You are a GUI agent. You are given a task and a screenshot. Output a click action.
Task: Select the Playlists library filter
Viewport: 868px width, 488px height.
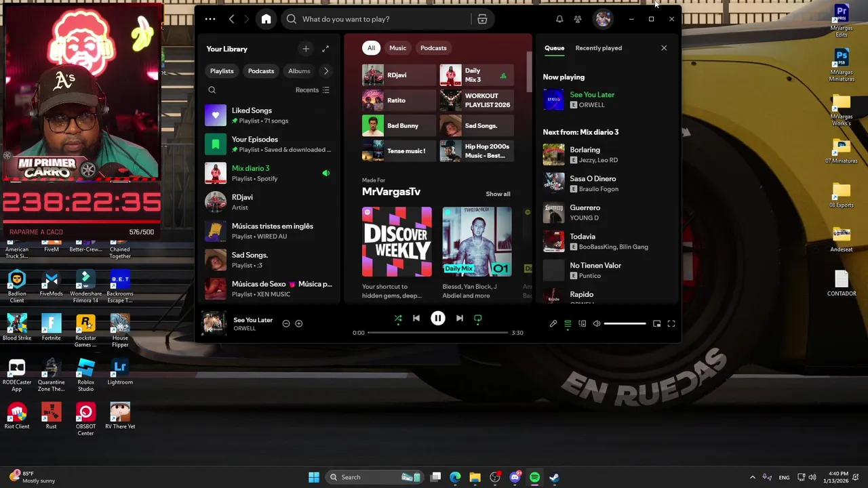click(x=222, y=71)
